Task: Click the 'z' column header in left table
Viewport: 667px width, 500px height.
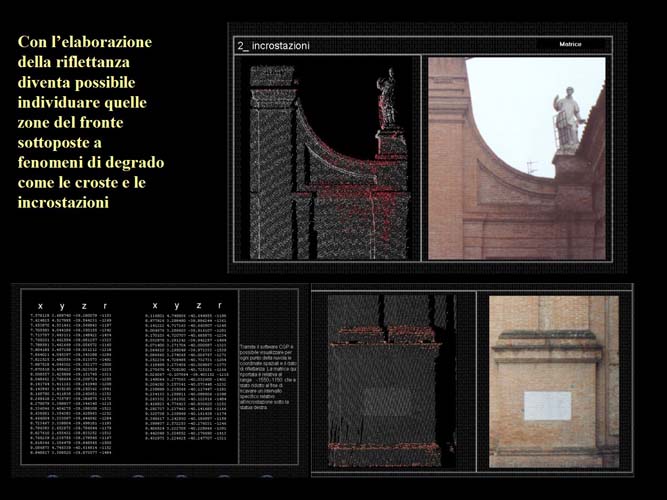Action: pyautogui.click(x=84, y=306)
